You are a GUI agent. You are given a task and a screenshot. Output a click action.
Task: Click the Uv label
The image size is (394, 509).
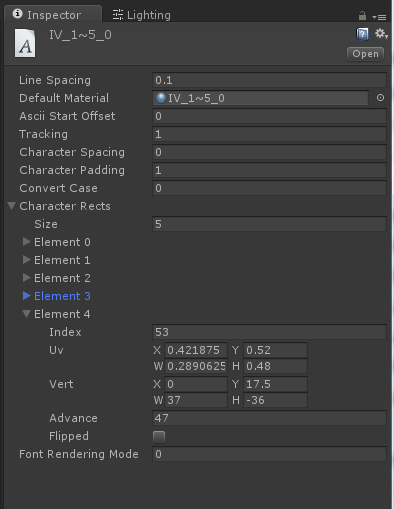[56, 350]
